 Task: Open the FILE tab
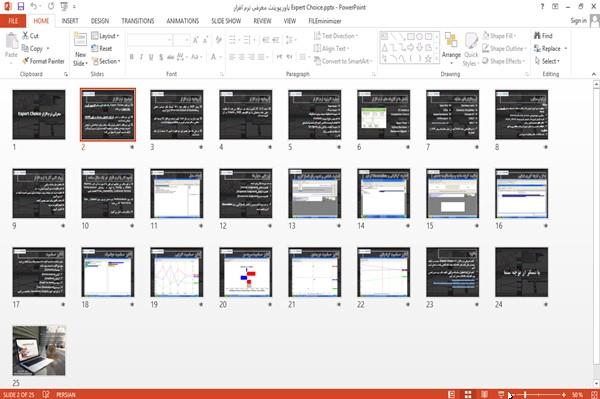(13, 21)
